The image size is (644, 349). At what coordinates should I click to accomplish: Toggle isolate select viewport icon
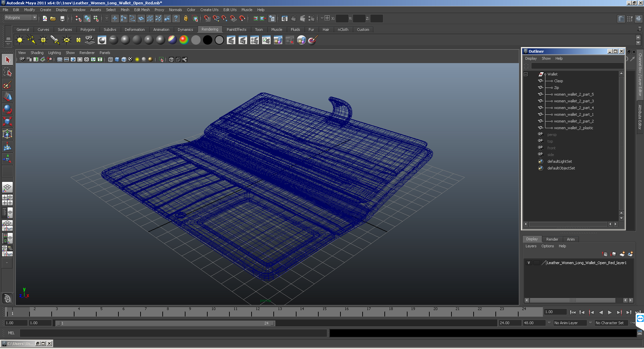tap(161, 59)
